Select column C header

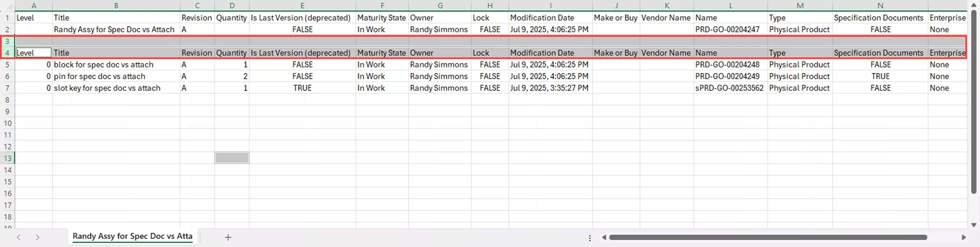198,6
